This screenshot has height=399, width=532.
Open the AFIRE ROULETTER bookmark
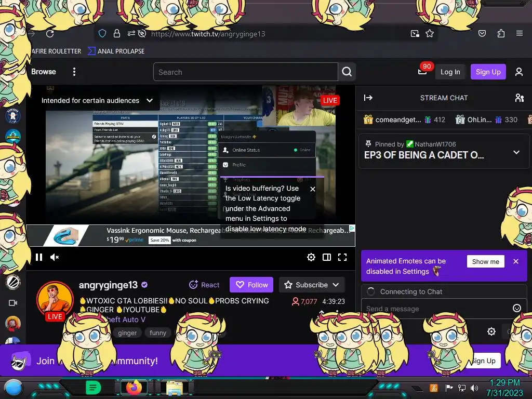click(x=57, y=51)
